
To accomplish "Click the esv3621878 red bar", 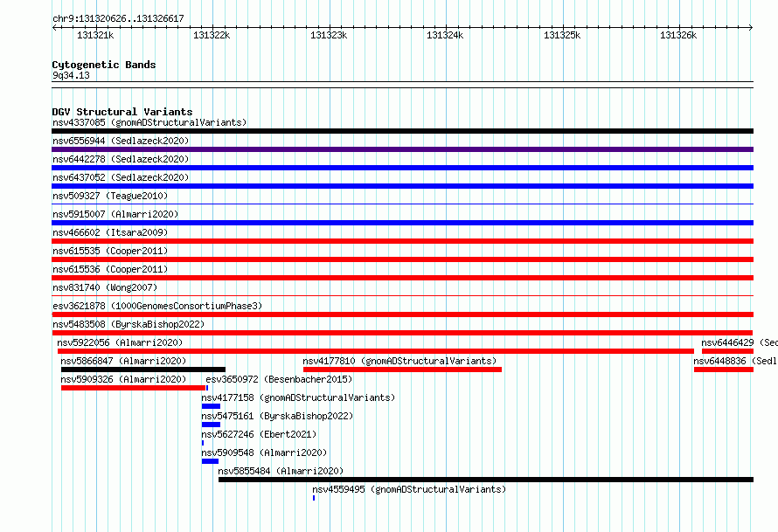I will [x=402, y=314].
